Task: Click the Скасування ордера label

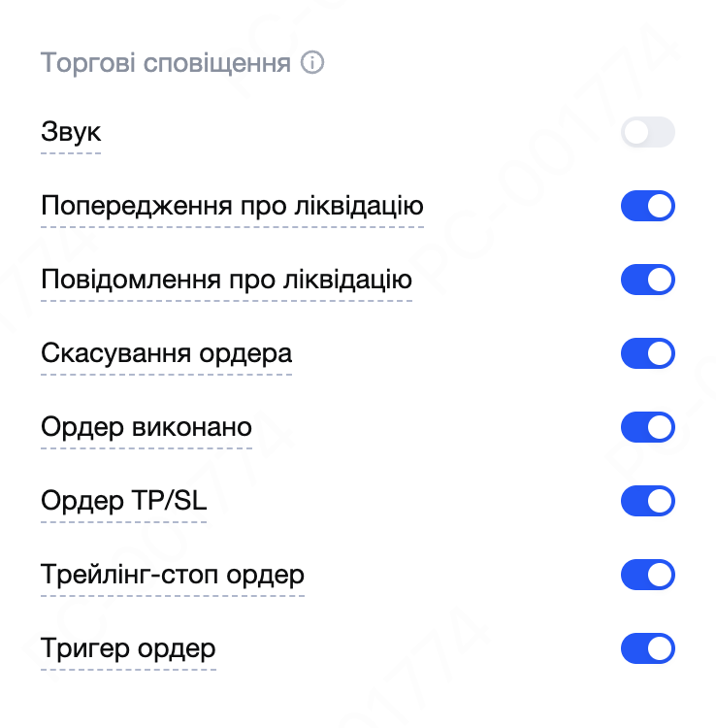Action: coord(166,353)
